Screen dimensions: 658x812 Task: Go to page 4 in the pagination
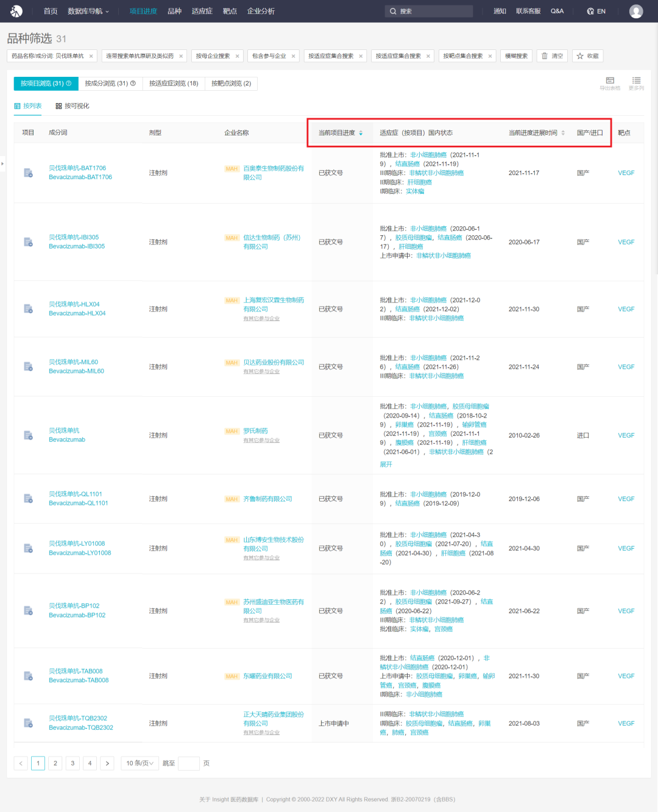pos(90,763)
